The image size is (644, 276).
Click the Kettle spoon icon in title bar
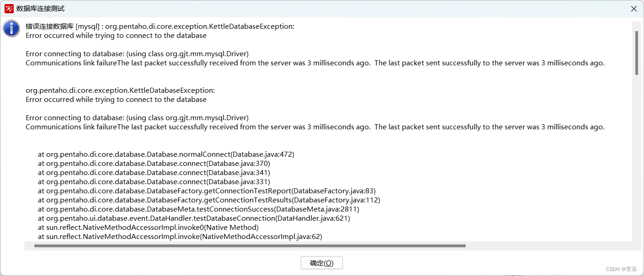tap(9, 9)
